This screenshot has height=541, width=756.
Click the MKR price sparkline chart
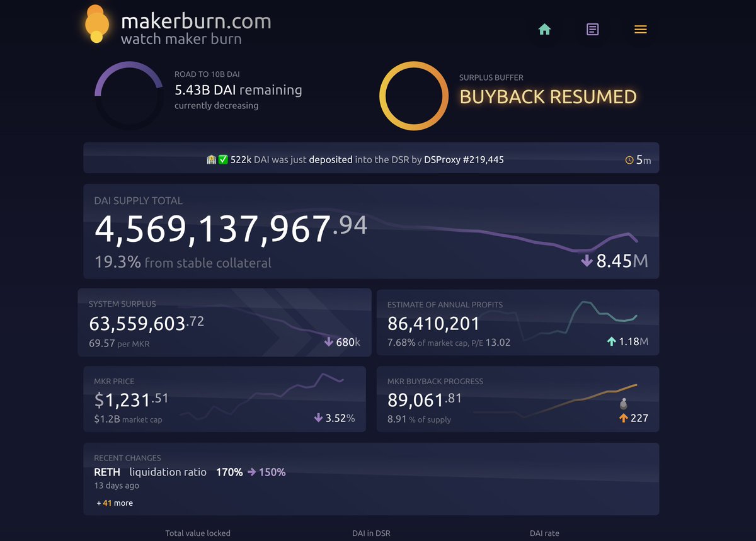click(x=261, y=396)
